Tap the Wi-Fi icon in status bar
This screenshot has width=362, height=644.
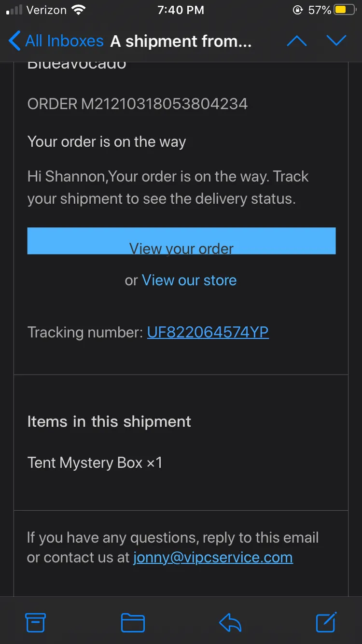(78, 10)
